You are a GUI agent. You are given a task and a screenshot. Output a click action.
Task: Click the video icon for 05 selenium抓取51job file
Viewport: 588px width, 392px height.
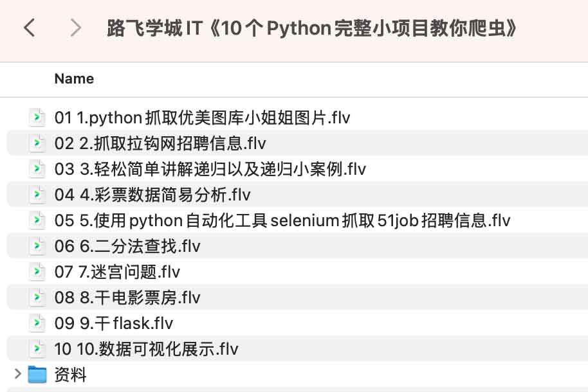(x=37, y=220)
